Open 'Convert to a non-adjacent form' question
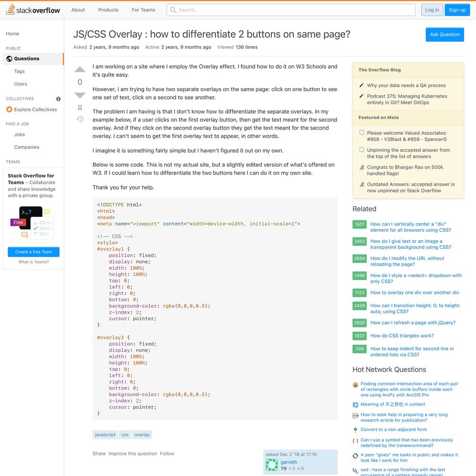This screenshot has width=476, height=476. click(x=394, y=429)
